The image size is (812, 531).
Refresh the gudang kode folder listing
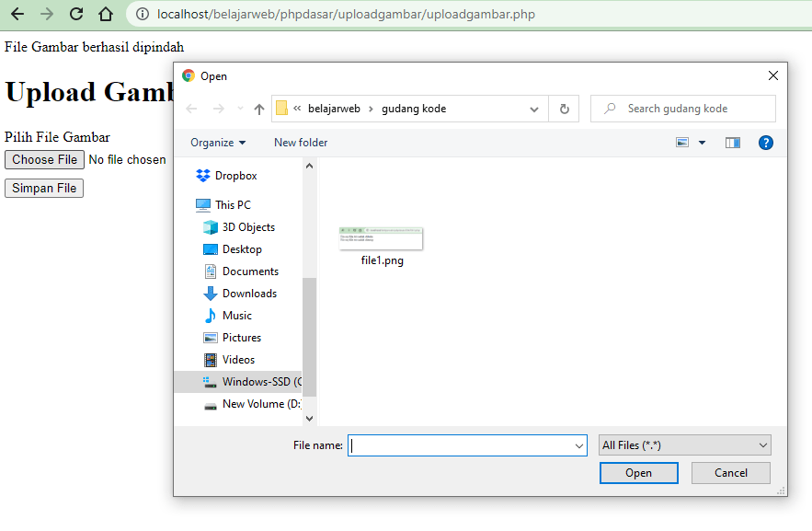pos(564,109)
